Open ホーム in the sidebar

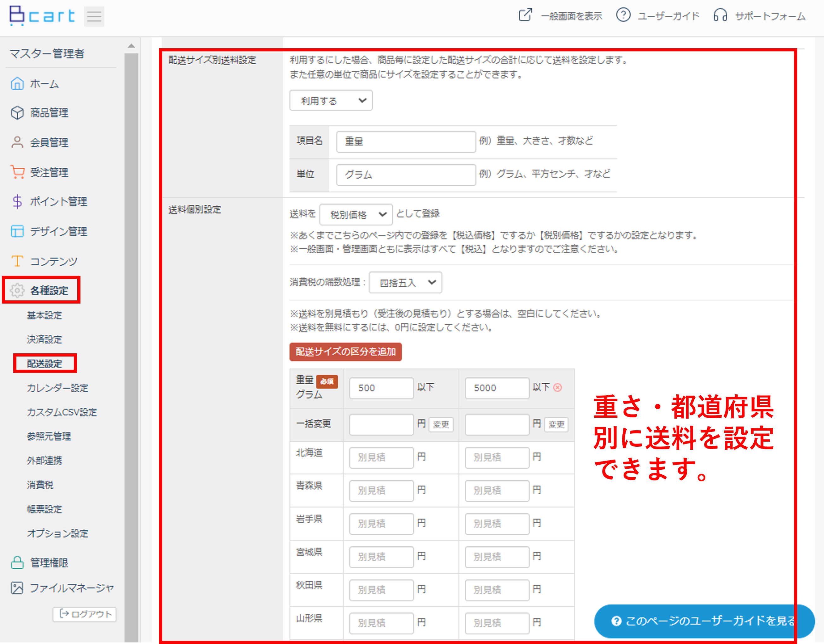(44, 84)
